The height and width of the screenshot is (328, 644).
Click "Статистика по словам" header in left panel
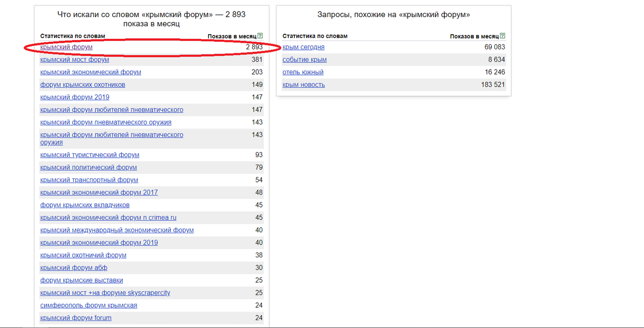72,36
